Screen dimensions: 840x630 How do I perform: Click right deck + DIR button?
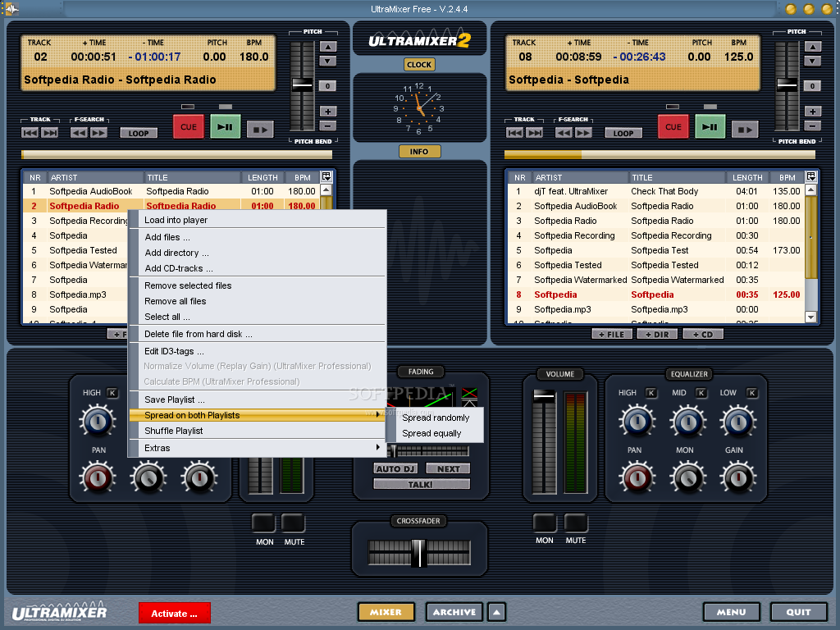tap(657, 335)
